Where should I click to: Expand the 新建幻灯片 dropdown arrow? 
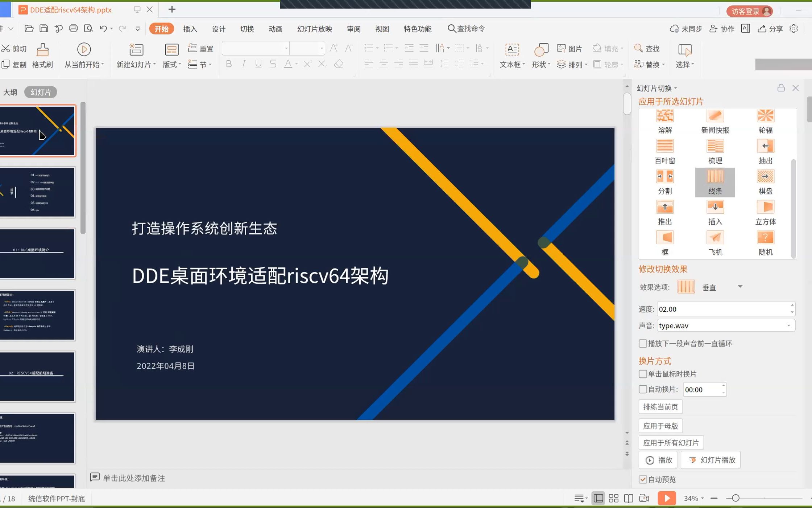(x=154, y=64)
